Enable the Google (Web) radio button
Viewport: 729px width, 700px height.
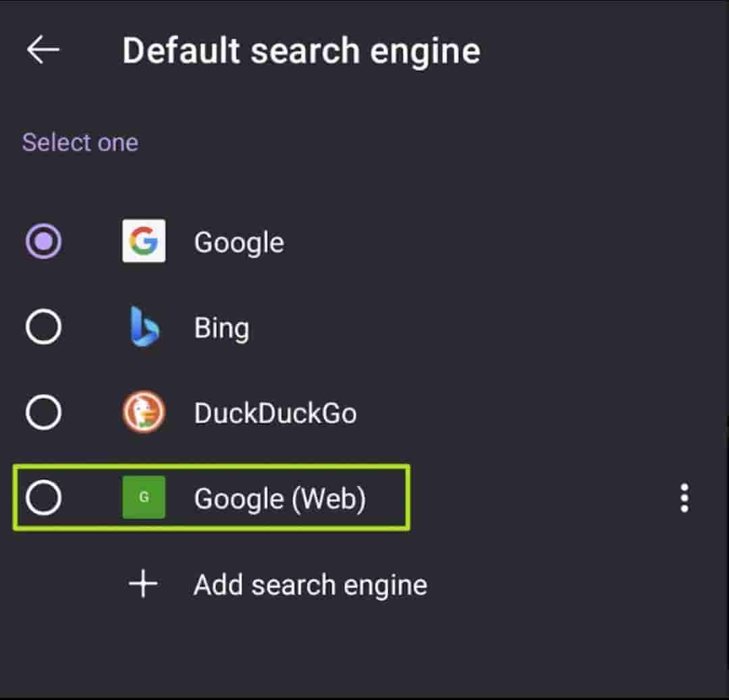tap(44, 497)
